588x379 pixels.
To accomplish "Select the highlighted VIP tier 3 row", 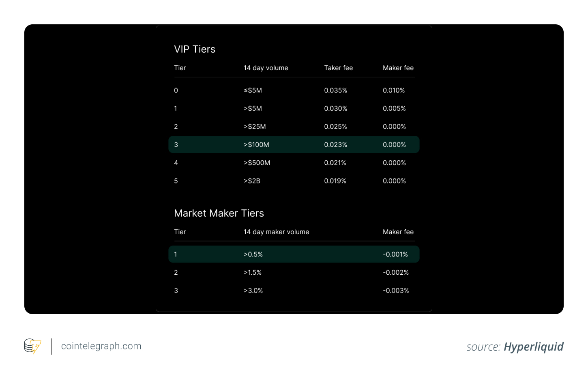I will coord(294,144).
